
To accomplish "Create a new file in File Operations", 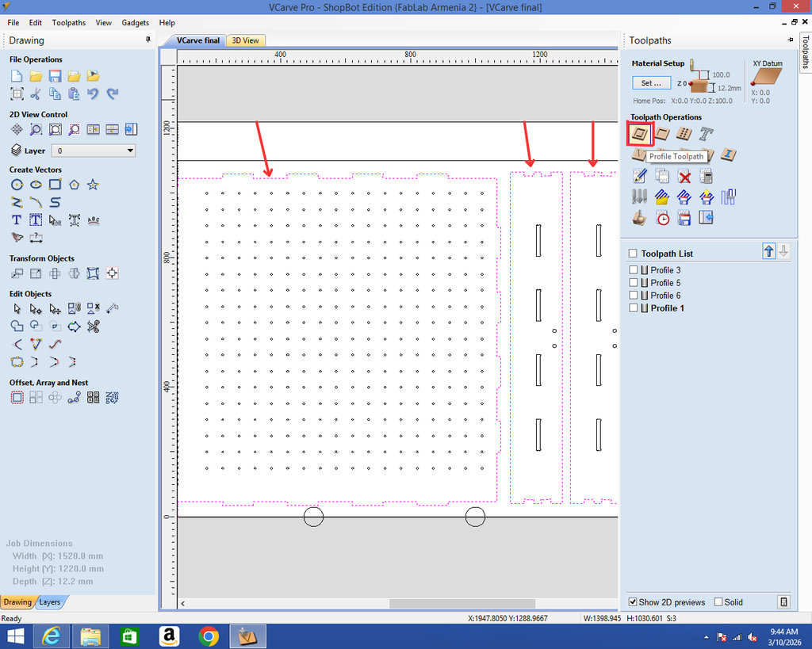I will [x=17, y=76].
